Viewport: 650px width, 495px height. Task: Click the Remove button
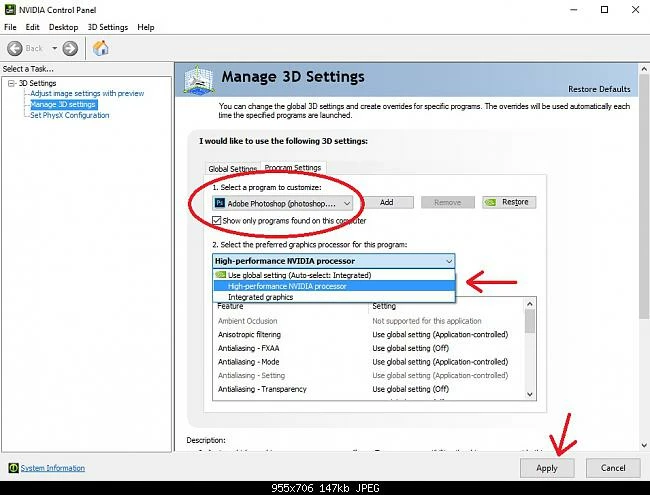[448, 202]
